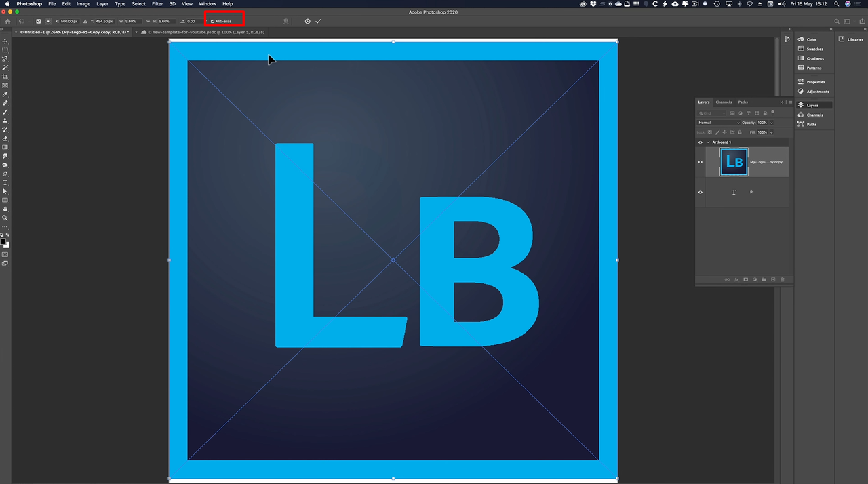Screen dimensions: 868x484
Task: Commit transform with the checkmark icon
Action: pyautogui.click(x=318, y=21)
